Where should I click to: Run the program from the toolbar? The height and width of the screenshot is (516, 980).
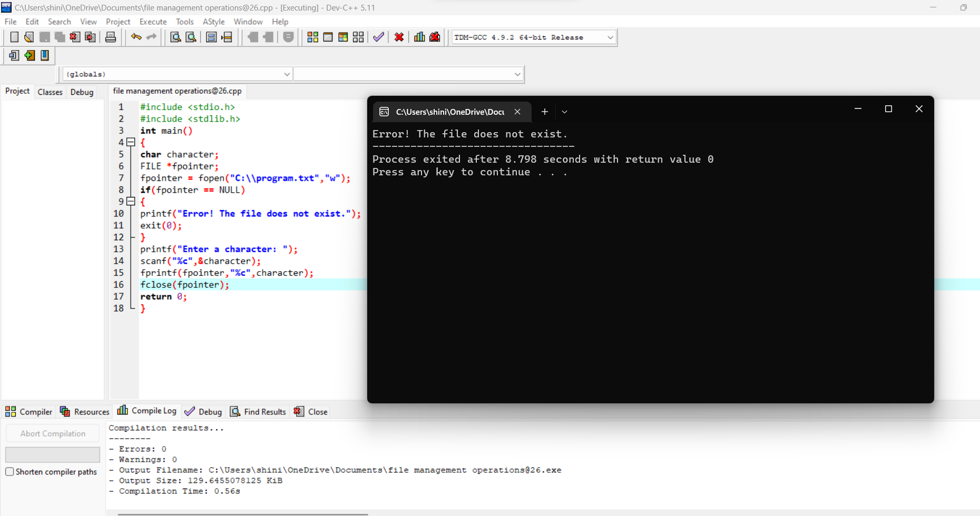coord(328,37)
